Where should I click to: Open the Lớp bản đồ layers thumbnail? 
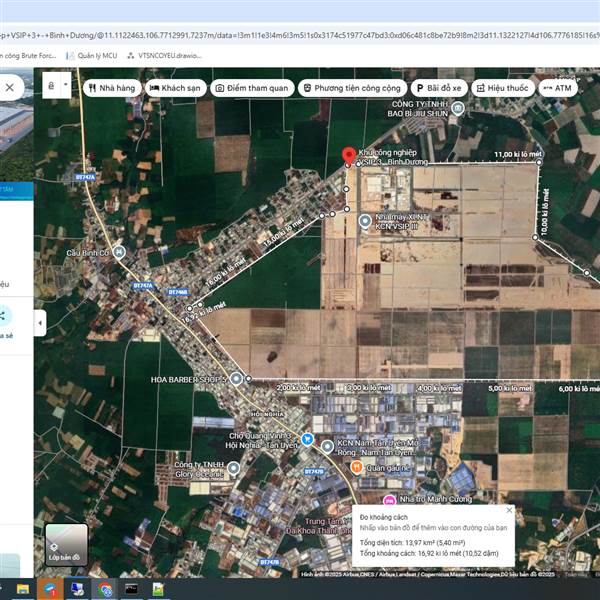[66, 545]
